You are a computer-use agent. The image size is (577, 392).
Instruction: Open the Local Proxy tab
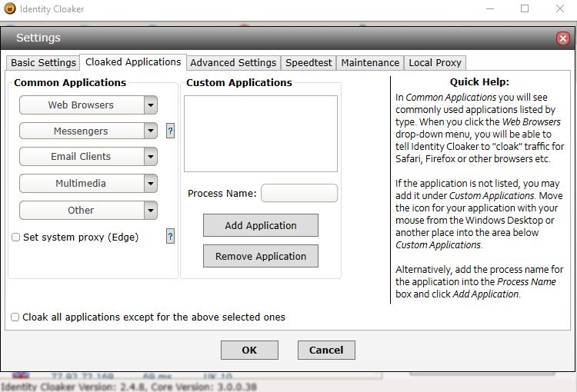(x=435, y=62)
